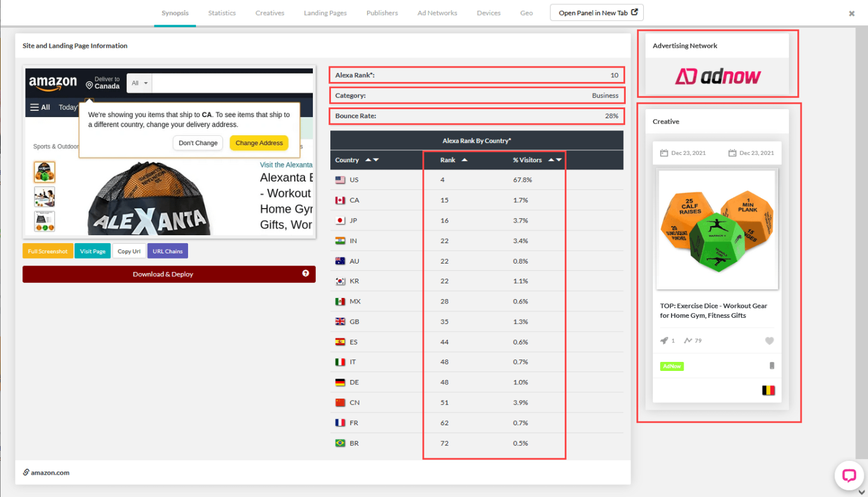Go to the Ad Networks tab
The height and width of the screenshot is (497, 868).
click(437, 13)
